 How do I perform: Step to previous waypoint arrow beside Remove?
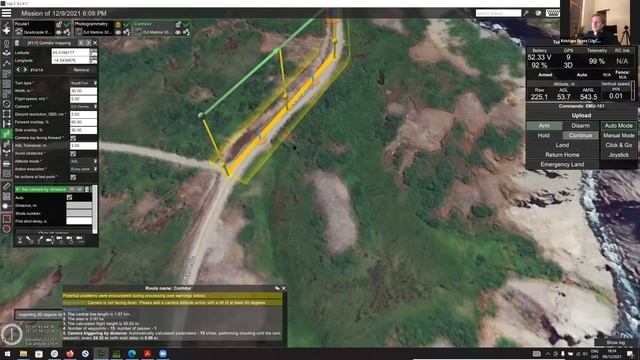tap(18, 70)
